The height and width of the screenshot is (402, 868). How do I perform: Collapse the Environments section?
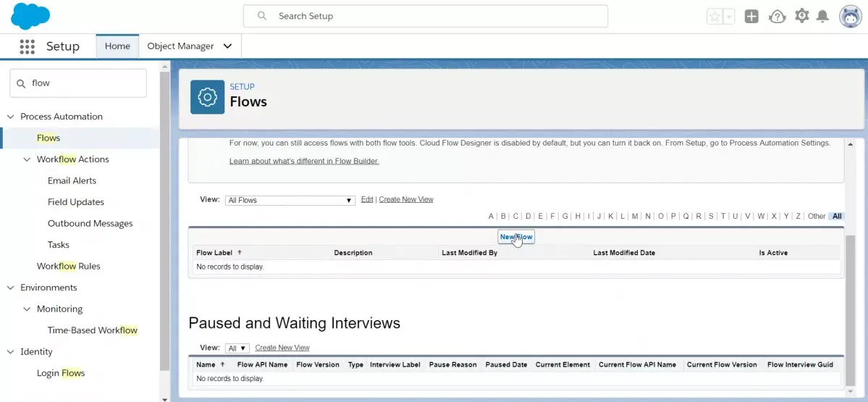10,288
